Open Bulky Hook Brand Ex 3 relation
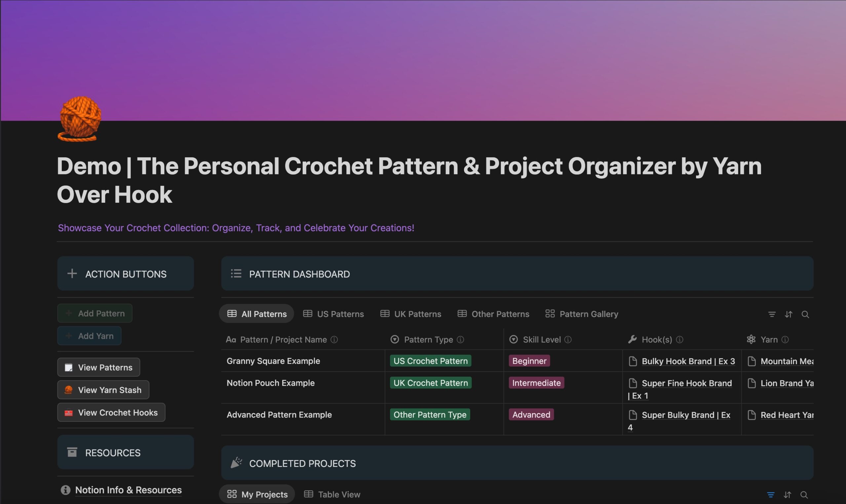Screen dimensions: 846x504 click(688, 361)
